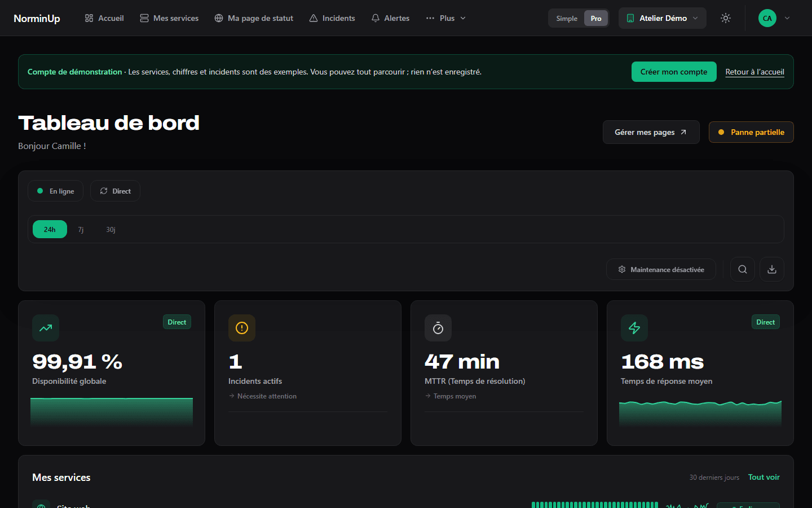
Task: Click the 99,91 % availability value
Action: tap(77, 362)
